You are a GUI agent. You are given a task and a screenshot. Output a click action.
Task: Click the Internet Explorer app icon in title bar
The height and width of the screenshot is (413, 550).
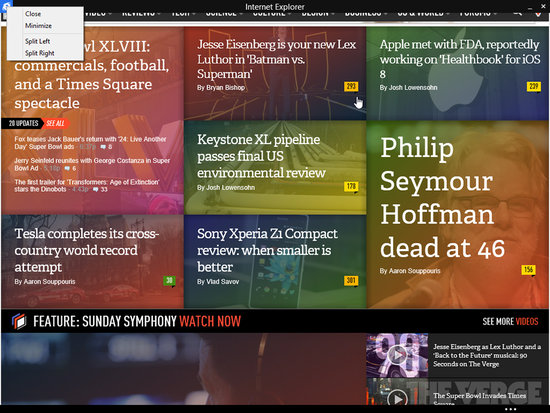point(6,5)
